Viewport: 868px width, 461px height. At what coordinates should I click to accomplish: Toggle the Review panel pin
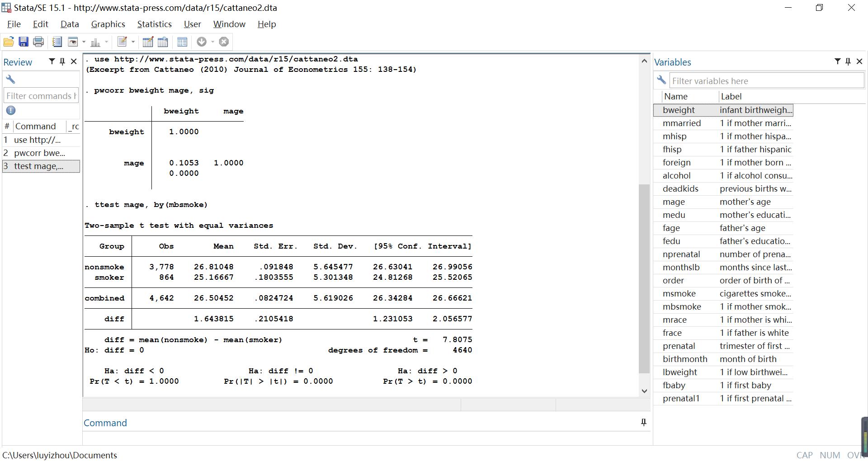coord(62,61)
